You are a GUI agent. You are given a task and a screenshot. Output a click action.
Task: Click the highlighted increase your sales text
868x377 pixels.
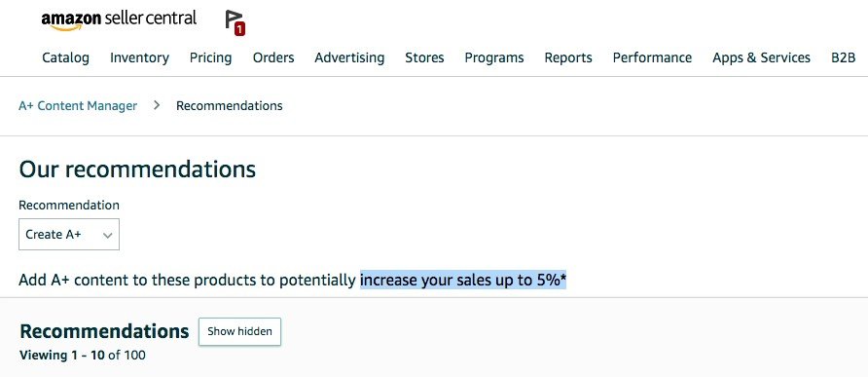point(463,280)
